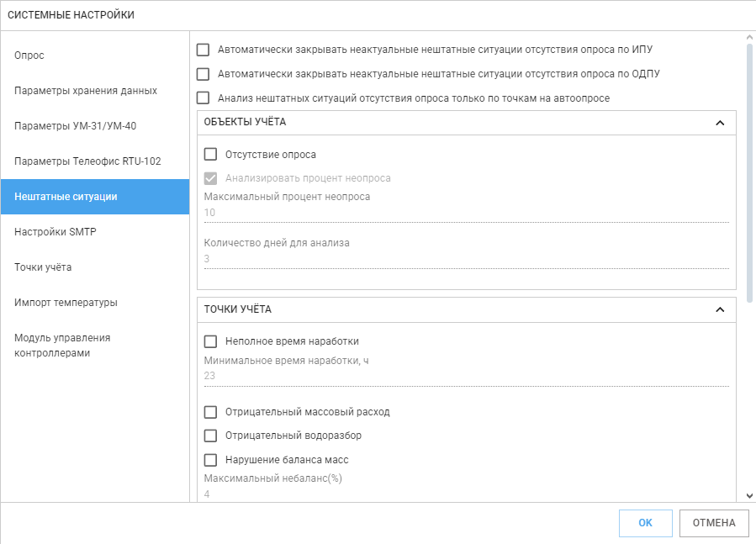
Task: Click the vertical scrollbar thumb
Action: [749, 172]
